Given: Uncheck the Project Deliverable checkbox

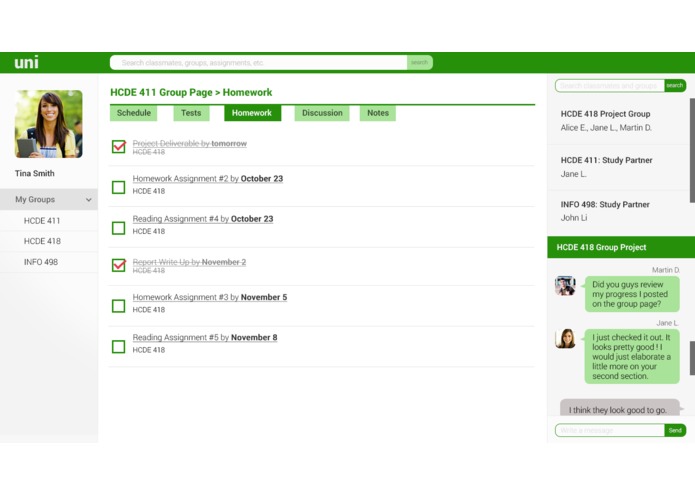Looking at the screenshot, I should tap(118, 146).
